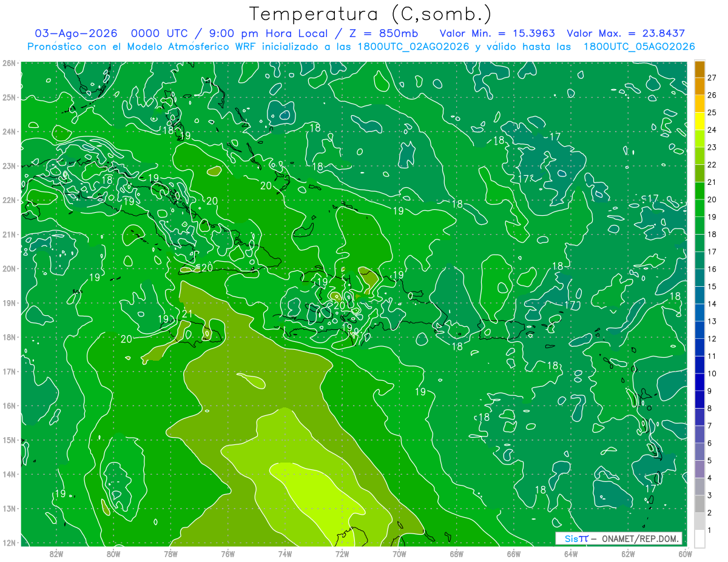
Task: Click the '82W' longitude axis label
Action: (x=56, y=554)
